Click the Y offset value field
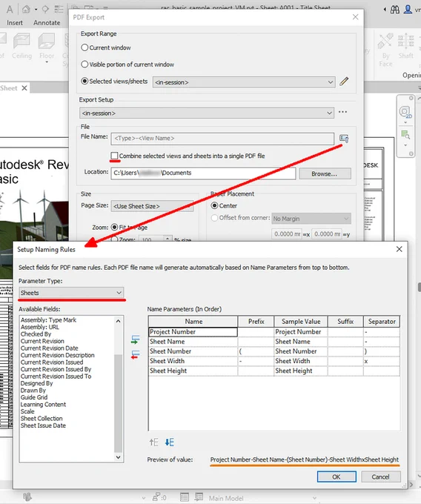Viewport: 421px width, 504px height. 326,234
